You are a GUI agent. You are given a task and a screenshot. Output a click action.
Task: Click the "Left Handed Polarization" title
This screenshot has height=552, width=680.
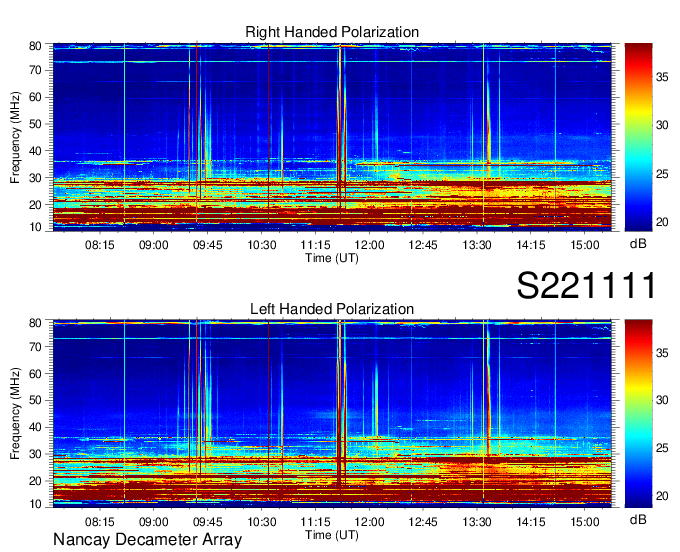[332, 309]
